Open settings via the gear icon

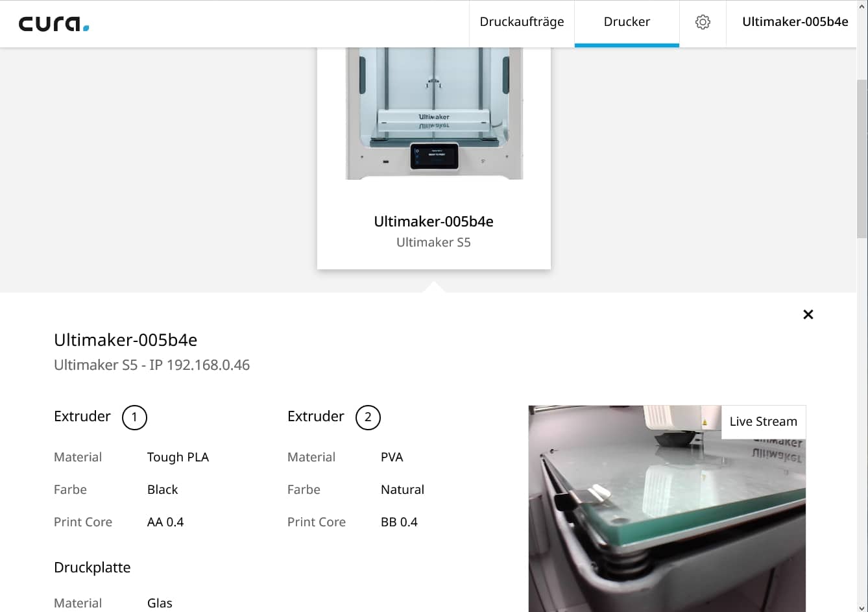(703, 22)
